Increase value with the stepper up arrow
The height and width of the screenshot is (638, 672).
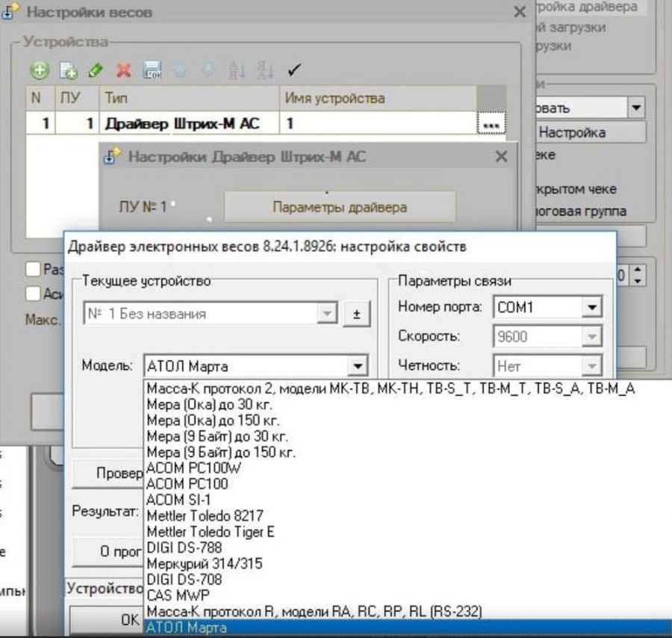pos(638,269)
